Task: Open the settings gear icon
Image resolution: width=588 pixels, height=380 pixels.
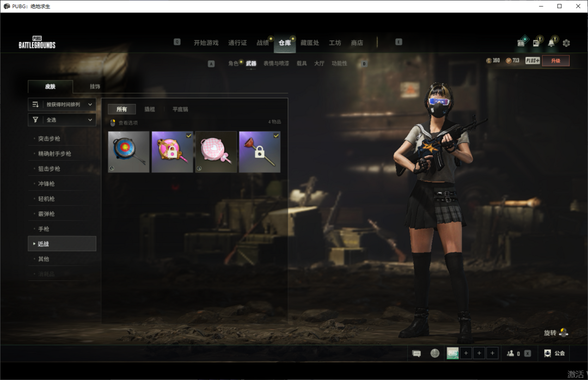Action: (x=566, y=43)
